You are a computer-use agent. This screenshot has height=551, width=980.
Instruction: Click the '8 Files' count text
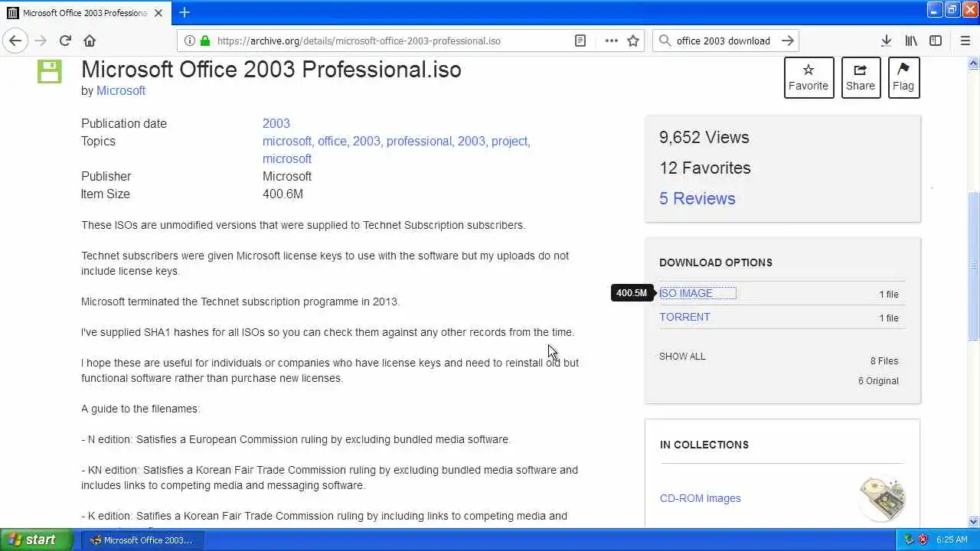pyautogui.click(x=884, y=361)
